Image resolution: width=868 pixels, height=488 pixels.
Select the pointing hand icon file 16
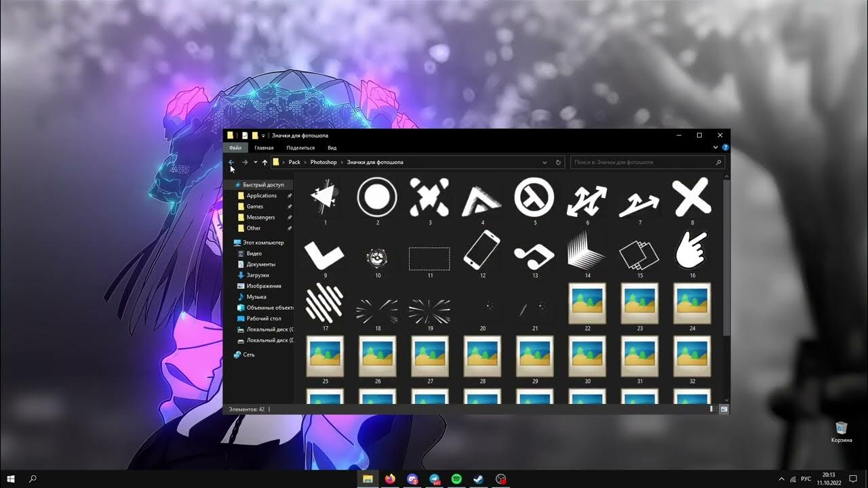[x=692, y=250]
